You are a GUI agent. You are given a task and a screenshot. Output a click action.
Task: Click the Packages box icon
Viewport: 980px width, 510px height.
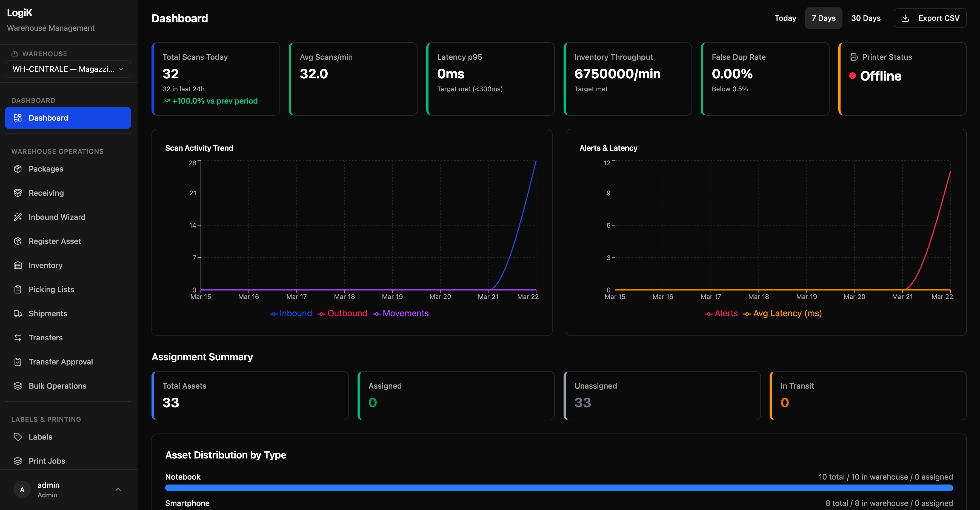click(x=18, y=169)
